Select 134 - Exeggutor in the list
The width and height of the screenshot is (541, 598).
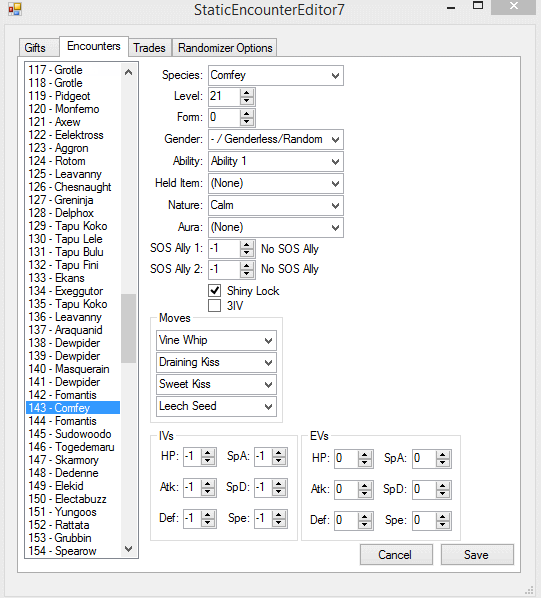[x=73, y=291]
